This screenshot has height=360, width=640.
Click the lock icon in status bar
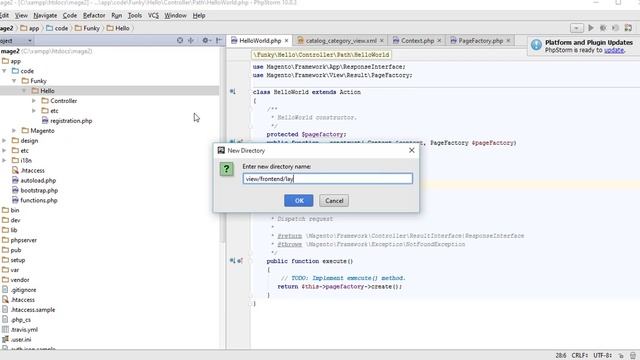point(621,356)
